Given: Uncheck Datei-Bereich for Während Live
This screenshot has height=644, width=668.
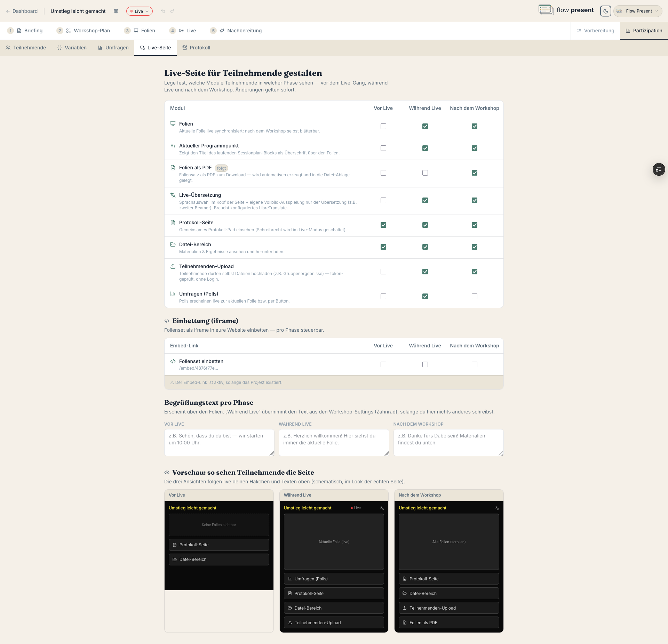Looking at the screenshot, I should tap(425, 247).
